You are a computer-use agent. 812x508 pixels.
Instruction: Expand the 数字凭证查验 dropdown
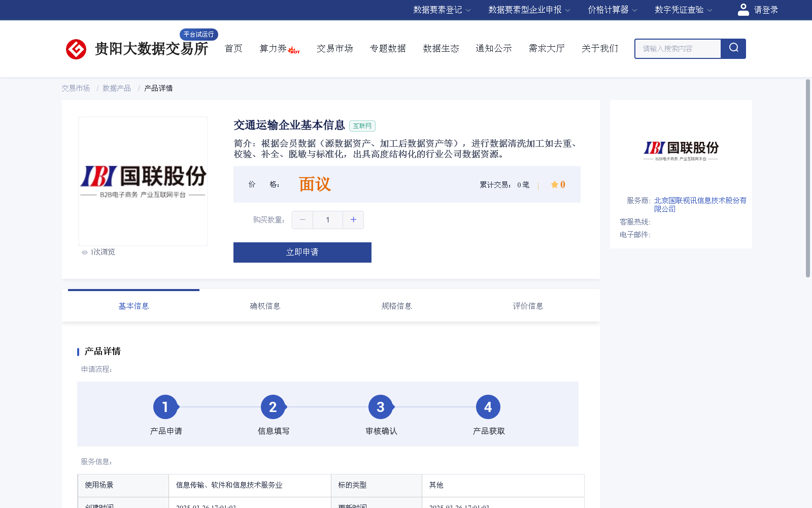pos(683,10)
